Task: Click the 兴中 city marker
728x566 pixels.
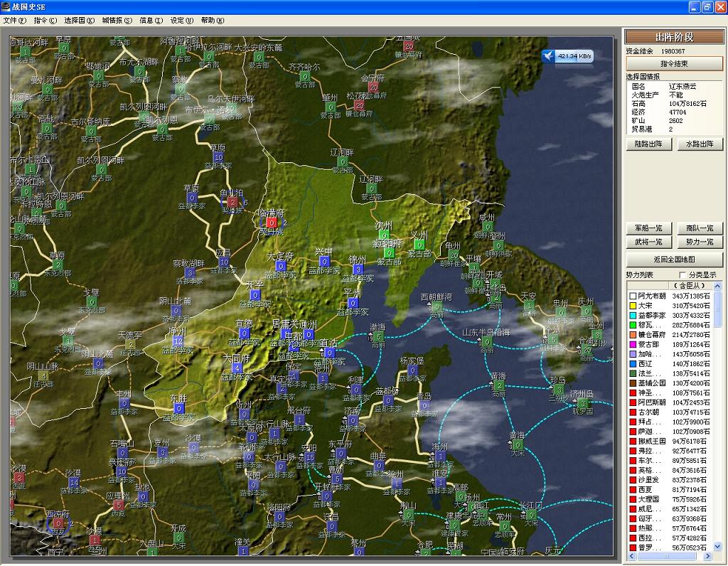Action: click(324, 262)
